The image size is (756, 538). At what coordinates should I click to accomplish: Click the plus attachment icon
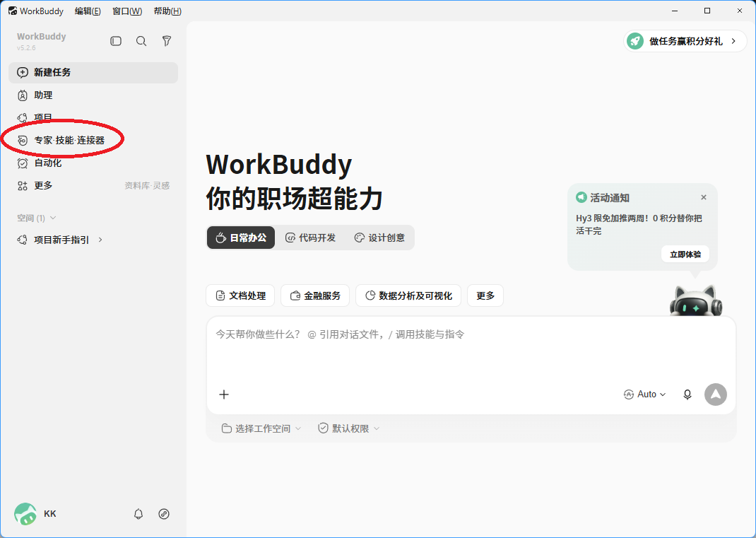[224, 394]
